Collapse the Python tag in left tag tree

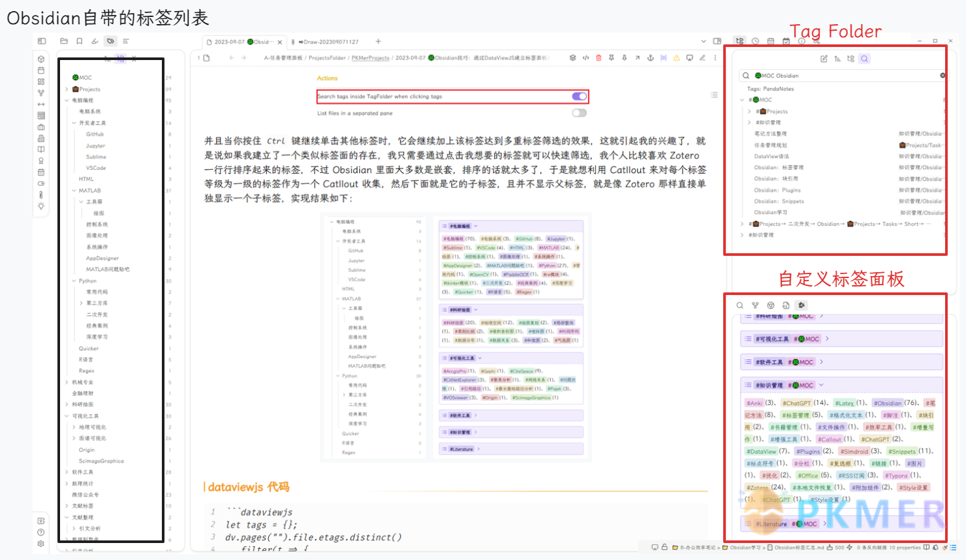(x=74, y=281)
